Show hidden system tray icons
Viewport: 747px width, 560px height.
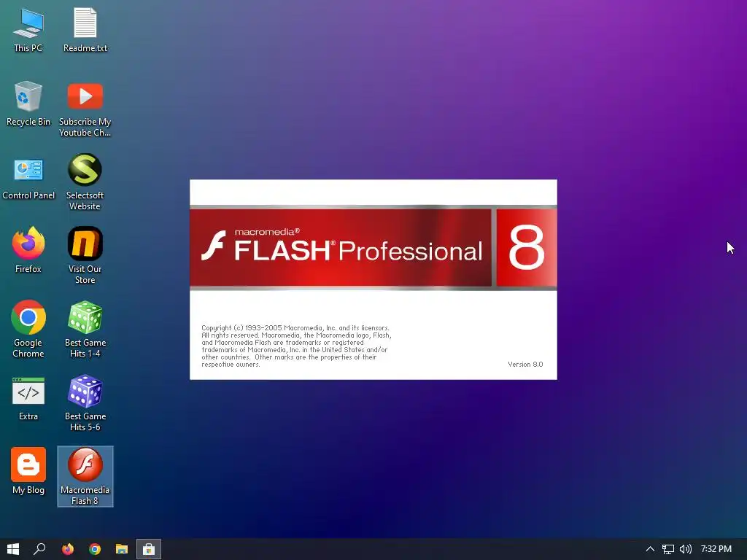[650, 549]
